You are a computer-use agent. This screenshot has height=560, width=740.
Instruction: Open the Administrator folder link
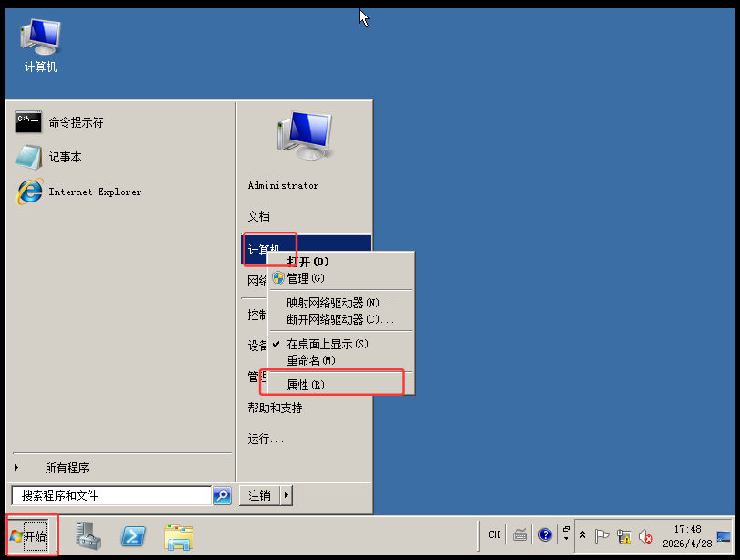point(283,185)
